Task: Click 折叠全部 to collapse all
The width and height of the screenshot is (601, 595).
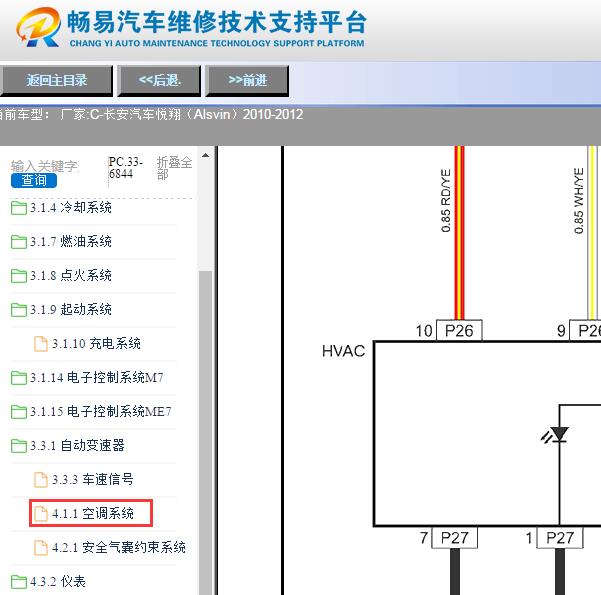Action: click(x=174, y=168)
